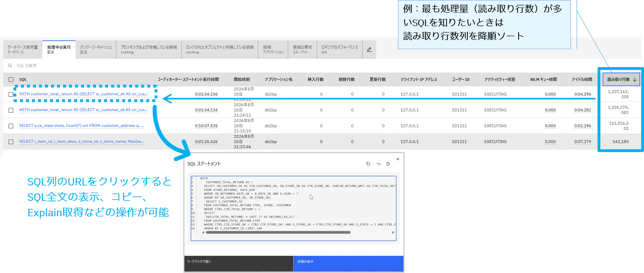Screen dimensions: 644x273
Task: Click the export document icon in SQL dialog
Action: pos(388,164)
